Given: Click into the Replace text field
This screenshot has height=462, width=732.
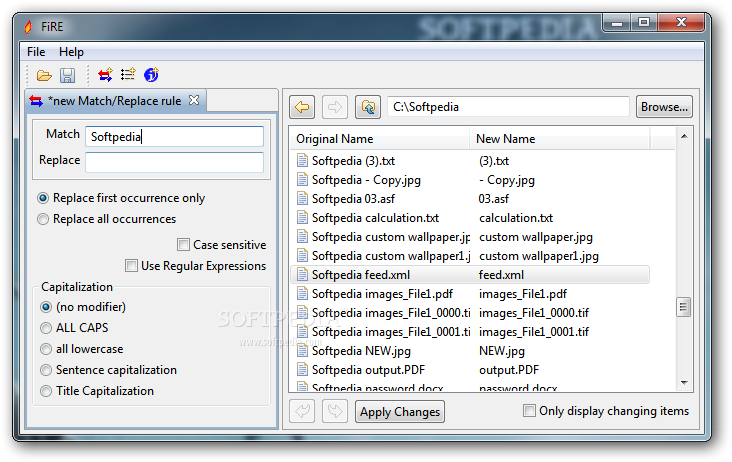Looking at the screenshot, I should [x=175, y=162].
